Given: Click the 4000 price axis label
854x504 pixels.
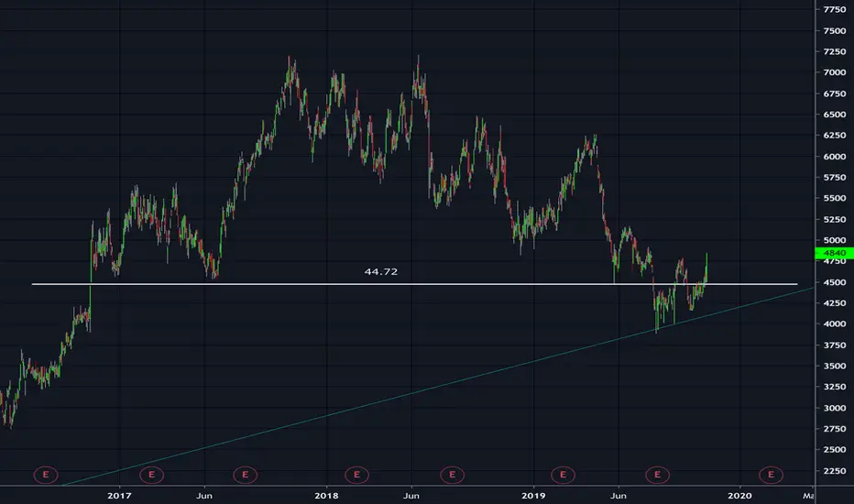Looking at the screenshot, I should (835, 323).
